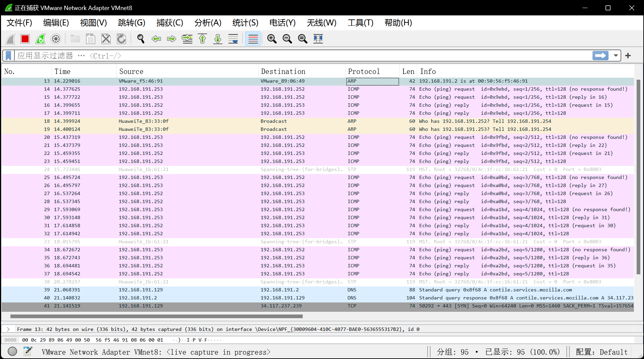Image resolution: width=644 pixels, height=359 pixels.
Task: Reload the capture file icon
Action: [121, 39]
